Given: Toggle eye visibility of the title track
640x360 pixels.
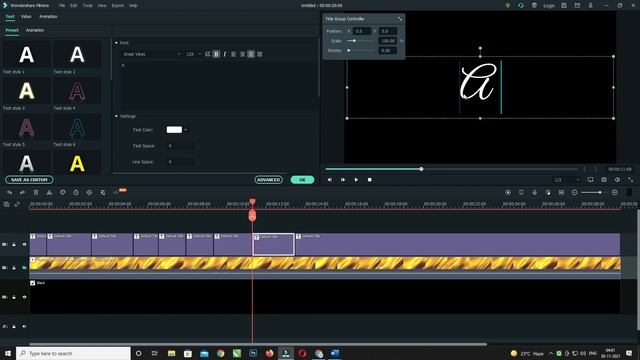Looking at the screenshot, I should click(x=24, y=244).
